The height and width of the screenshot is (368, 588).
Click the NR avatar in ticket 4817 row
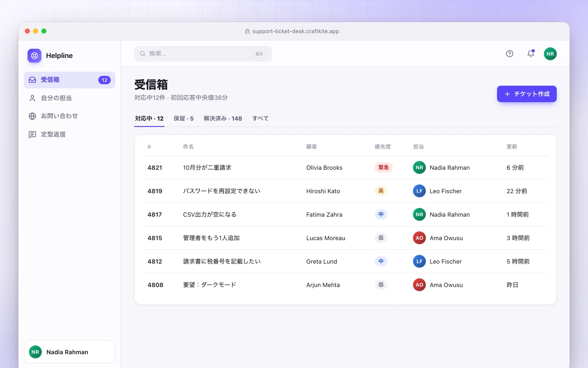419,214
